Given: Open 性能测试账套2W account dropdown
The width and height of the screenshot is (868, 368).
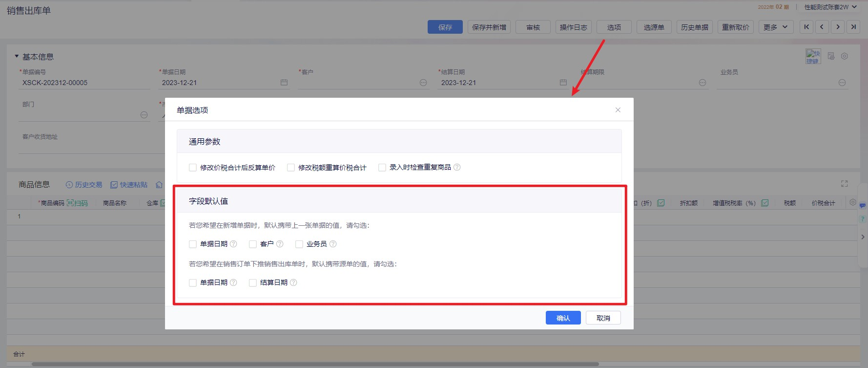Looking at the screenshot, I should 830,7.
